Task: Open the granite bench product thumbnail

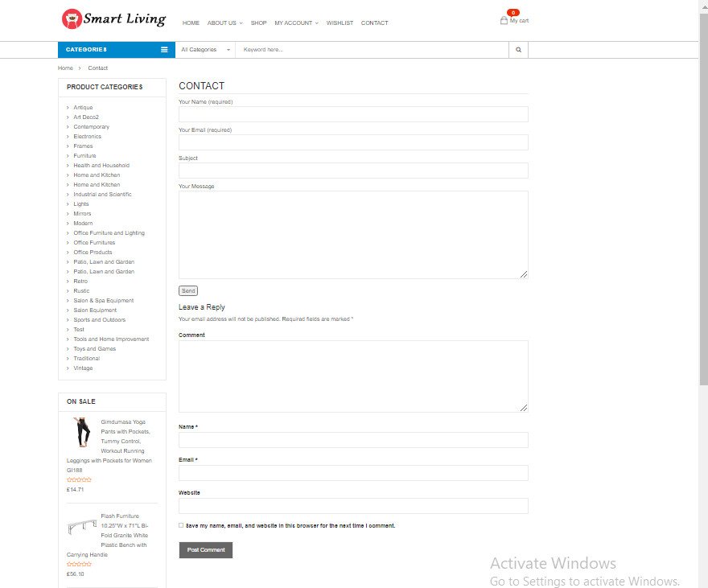Action: [82, 528]
